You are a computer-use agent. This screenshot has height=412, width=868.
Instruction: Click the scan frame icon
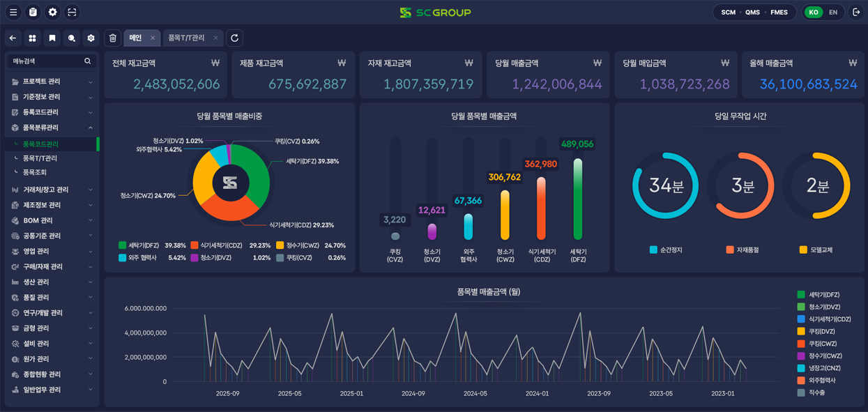tap(72, 12)
